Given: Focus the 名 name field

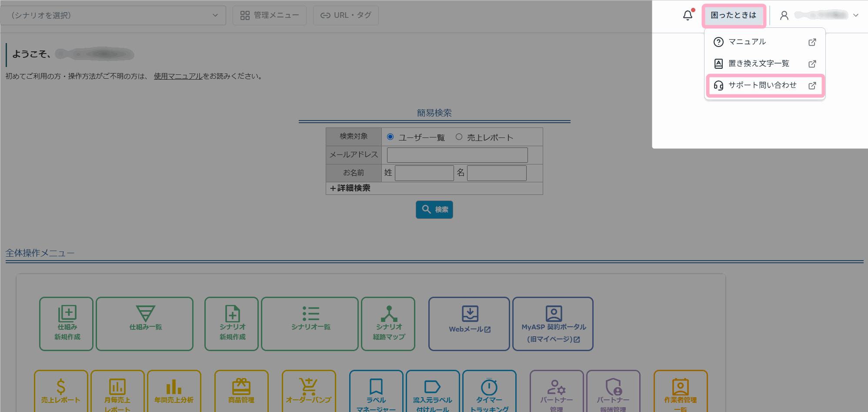Looking at the screenshot, I should point(497,173).
